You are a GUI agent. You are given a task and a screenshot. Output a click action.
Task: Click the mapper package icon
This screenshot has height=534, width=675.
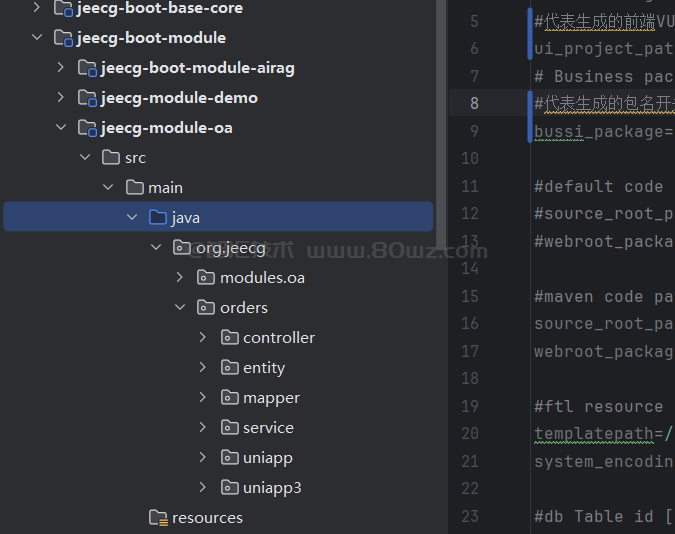point(229,397)
